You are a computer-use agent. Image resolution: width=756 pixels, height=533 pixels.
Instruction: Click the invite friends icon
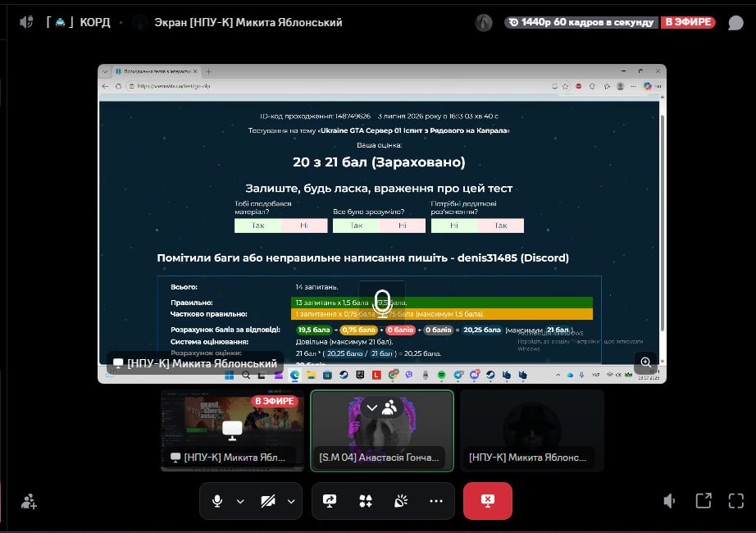(x=29, y=502)
